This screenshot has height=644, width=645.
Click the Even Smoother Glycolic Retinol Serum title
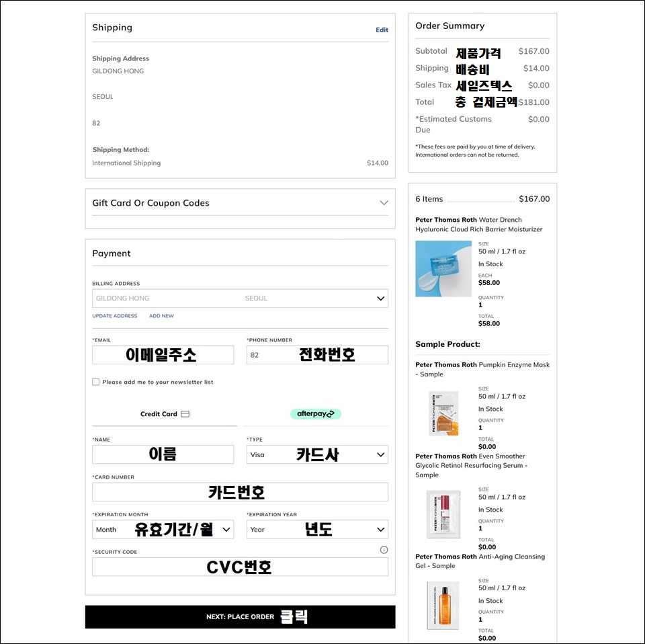click(472, 465)
